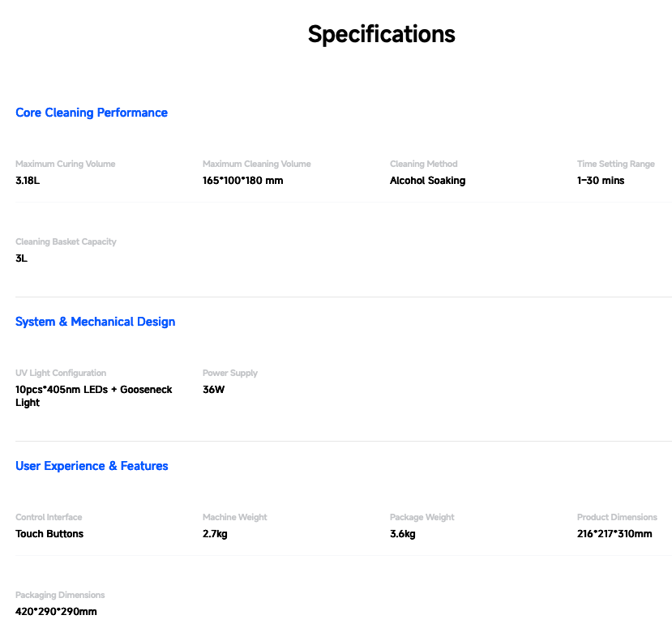The height and width of the screenshot is (628, 672).
Task: Select the Cleaning Method label
Action: pos(424,164)
